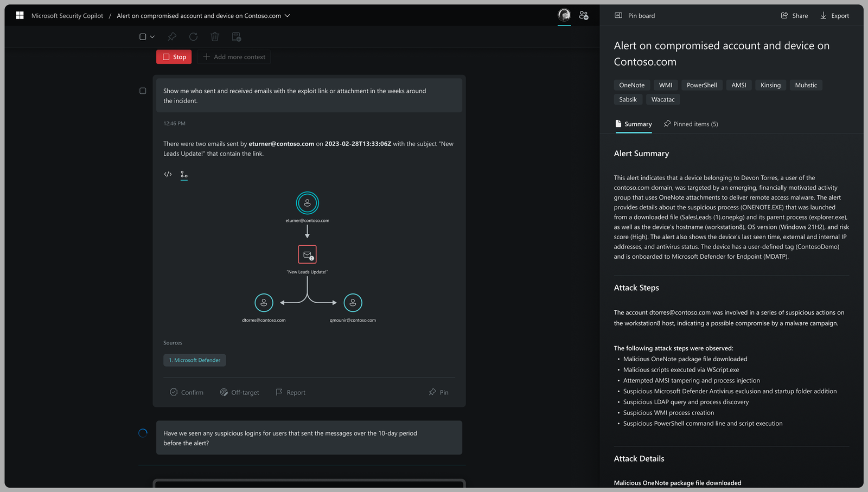Viewport: 868px width, 492px height.
Task: Click the Export button
Action: 834,16
